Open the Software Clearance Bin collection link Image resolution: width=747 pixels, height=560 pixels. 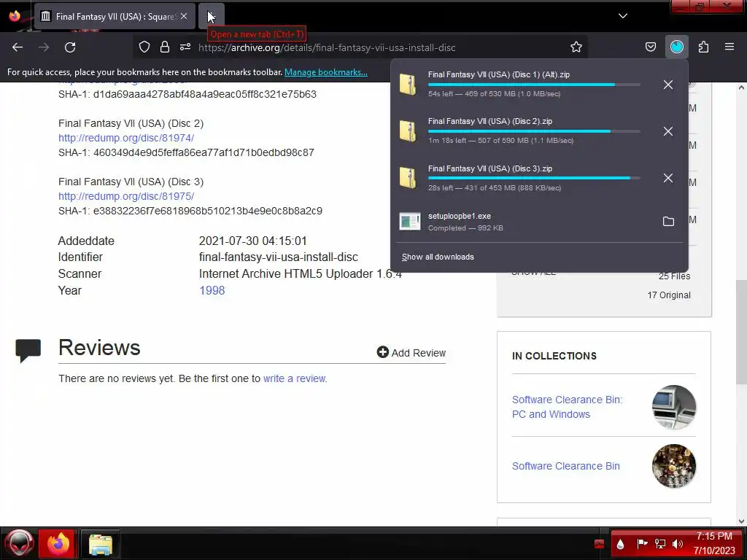[x=566, y=466]
